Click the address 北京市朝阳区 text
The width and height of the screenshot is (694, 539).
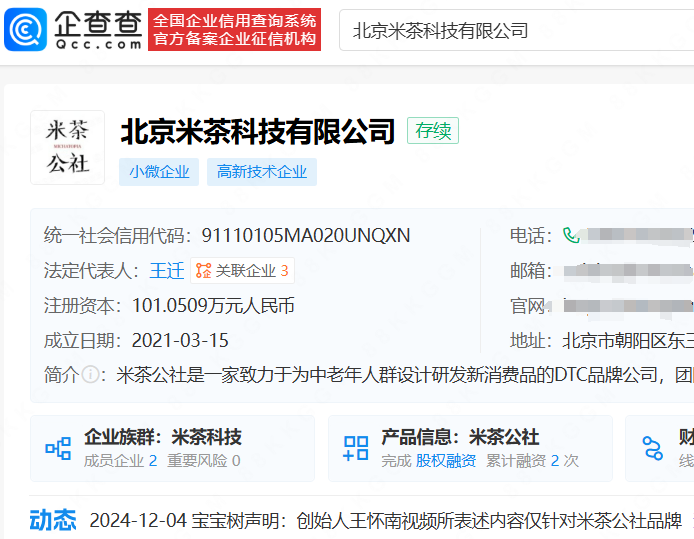point(628,341)
